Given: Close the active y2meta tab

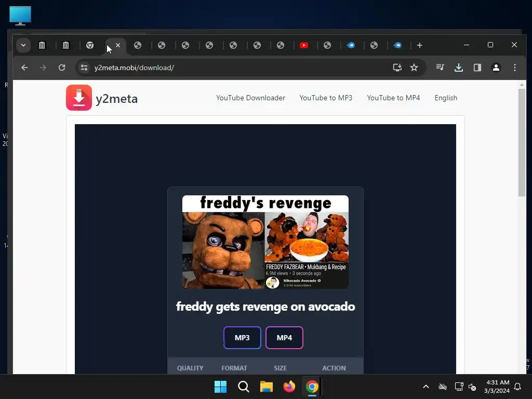Looking at the screenshot, I should [x=118, y=45].
